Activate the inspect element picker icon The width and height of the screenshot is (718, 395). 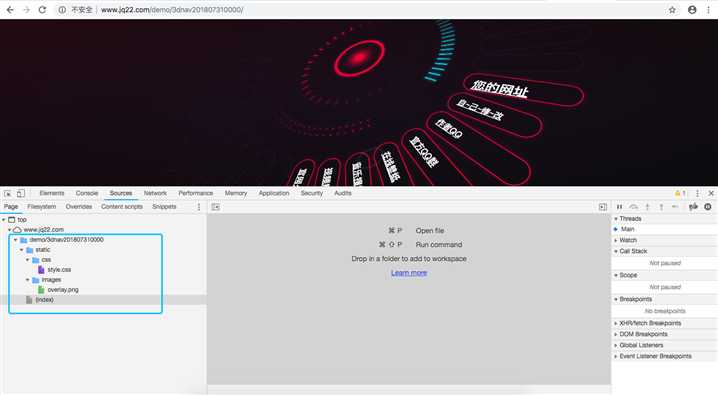pos(8,193)
